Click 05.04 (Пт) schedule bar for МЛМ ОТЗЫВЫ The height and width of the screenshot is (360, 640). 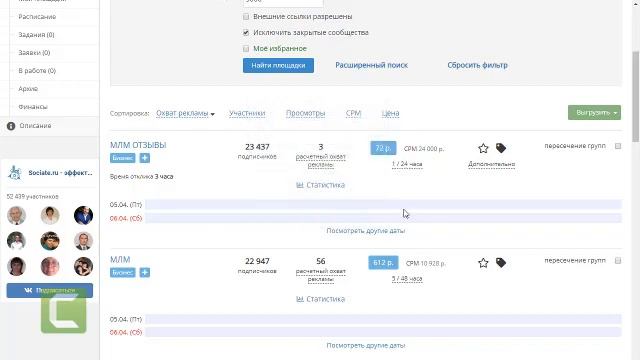383,204
